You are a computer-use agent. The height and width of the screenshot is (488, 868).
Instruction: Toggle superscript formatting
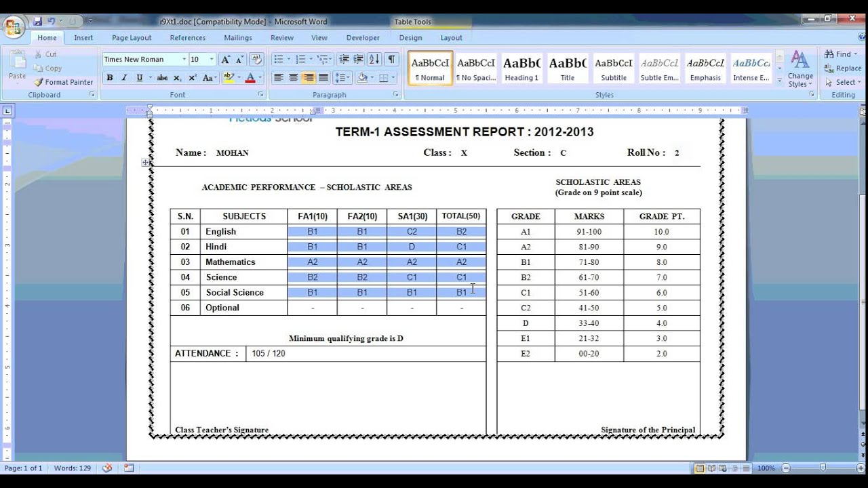pyautogui.click(x=193, y=78)
